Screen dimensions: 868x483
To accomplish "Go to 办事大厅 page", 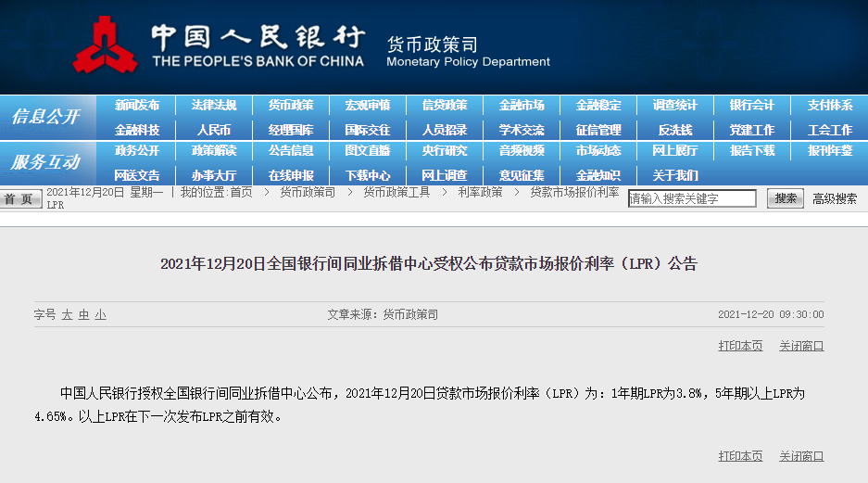I will coord(214,175).
